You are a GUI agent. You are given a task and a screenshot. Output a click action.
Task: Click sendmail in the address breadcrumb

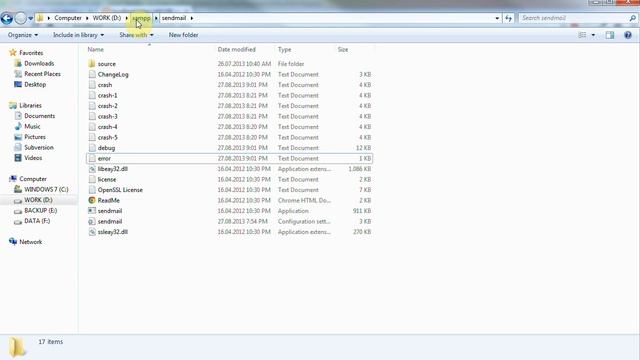(x=174, y=18)
